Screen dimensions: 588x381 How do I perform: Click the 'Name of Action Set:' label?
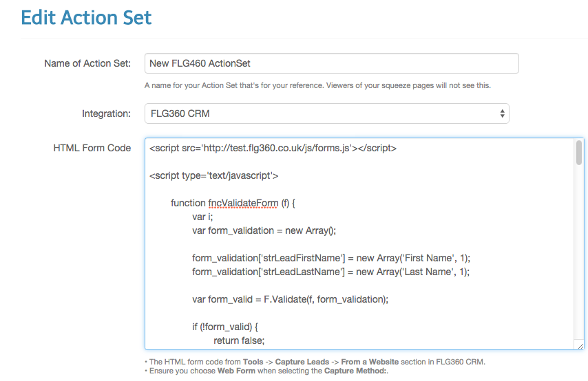click(87, 63)
